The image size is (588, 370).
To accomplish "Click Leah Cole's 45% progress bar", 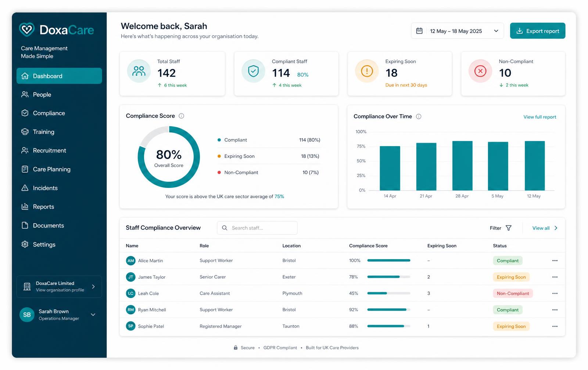I will click(389, 293).
